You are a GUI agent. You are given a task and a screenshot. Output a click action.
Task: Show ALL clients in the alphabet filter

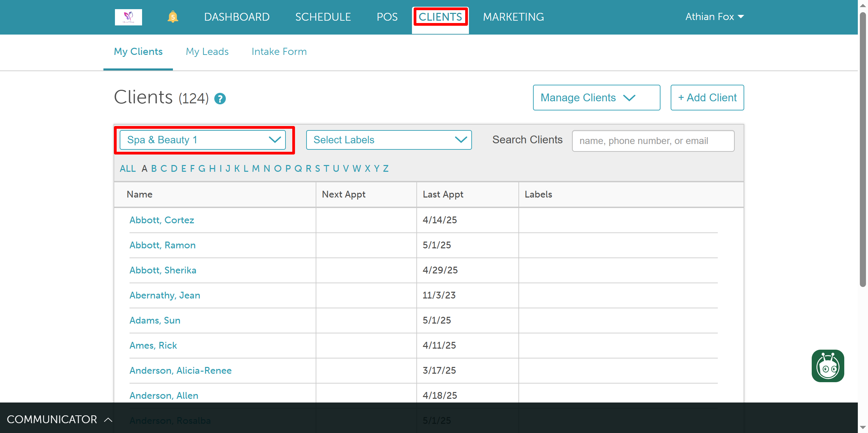[x=127, y=168]
